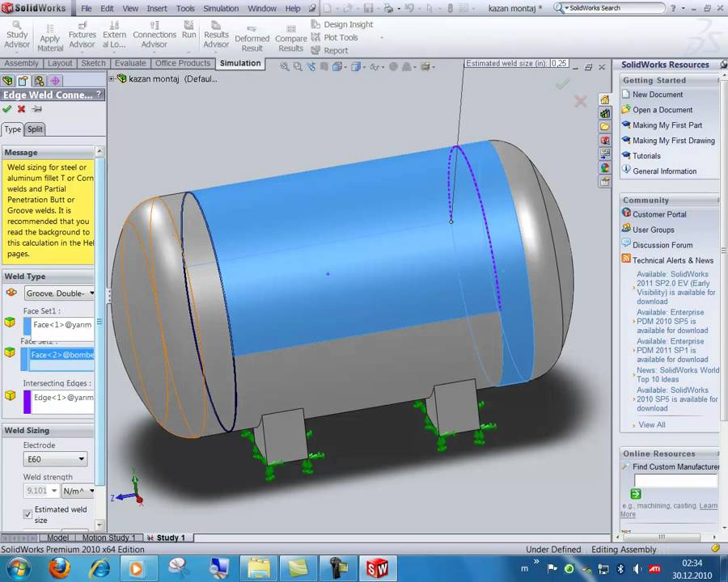This screenshot has width=728, height=582.
Task: Open File Explorer folder icon in task pane
Action: point(604,127)
